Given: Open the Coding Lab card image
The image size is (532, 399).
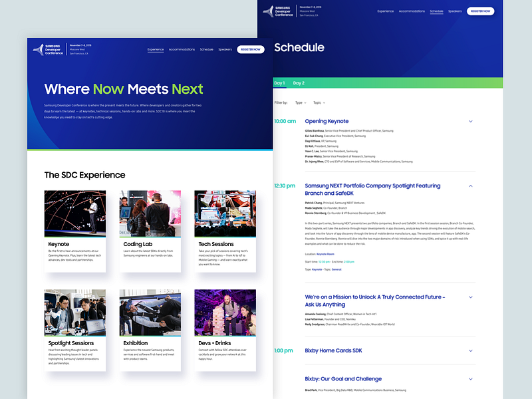Looking at the screenshot, I should coord(150,213).
